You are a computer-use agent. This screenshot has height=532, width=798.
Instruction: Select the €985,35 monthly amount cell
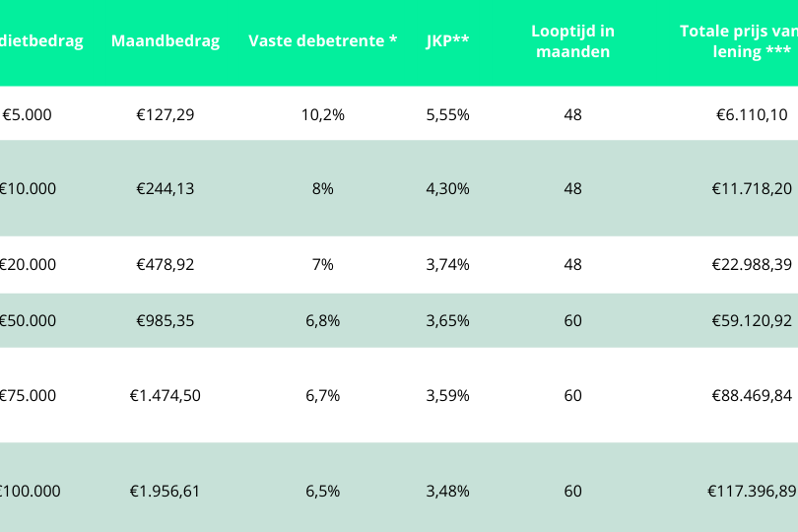tap(166, 320)
